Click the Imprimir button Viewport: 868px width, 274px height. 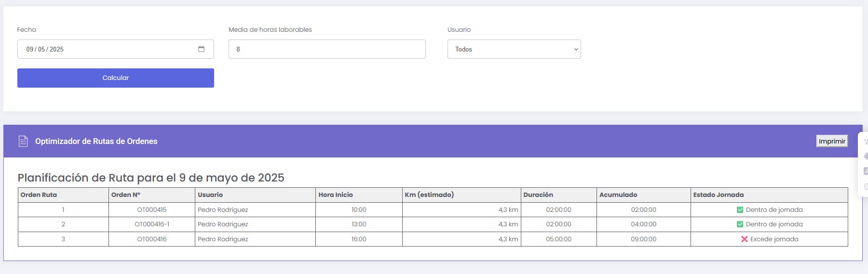(x=832, y=141)
